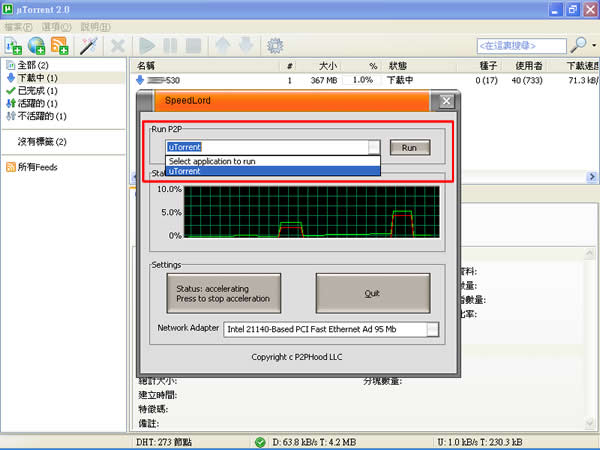
Task: Click the search input field in toolbar
Action: (x=522, y=46)
